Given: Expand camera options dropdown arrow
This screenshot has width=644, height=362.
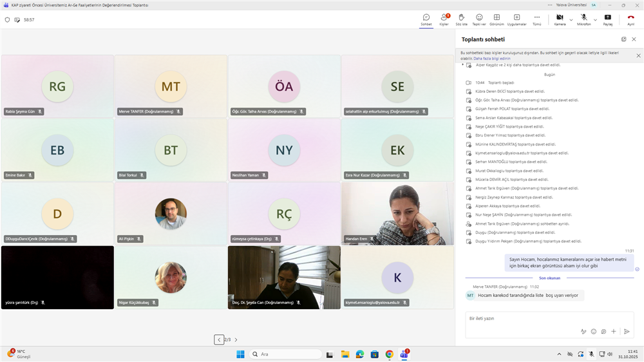Looking at the screenshot, I should point(571,20).
